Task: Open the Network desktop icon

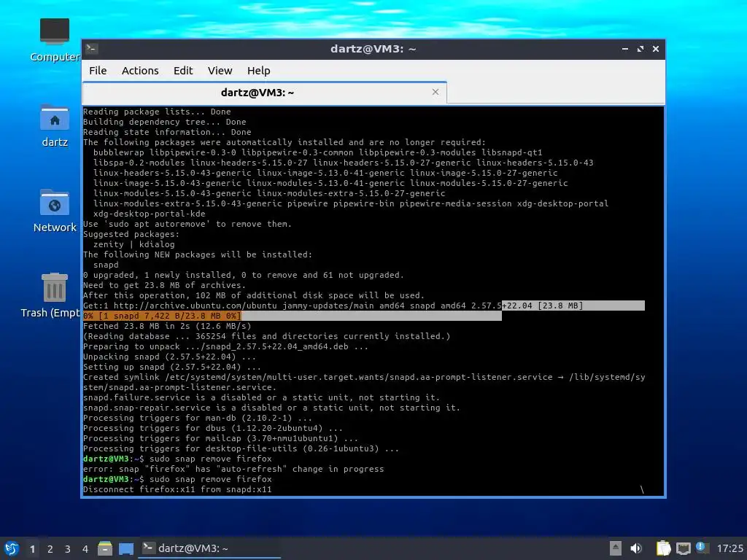Action: pos(54,211)
